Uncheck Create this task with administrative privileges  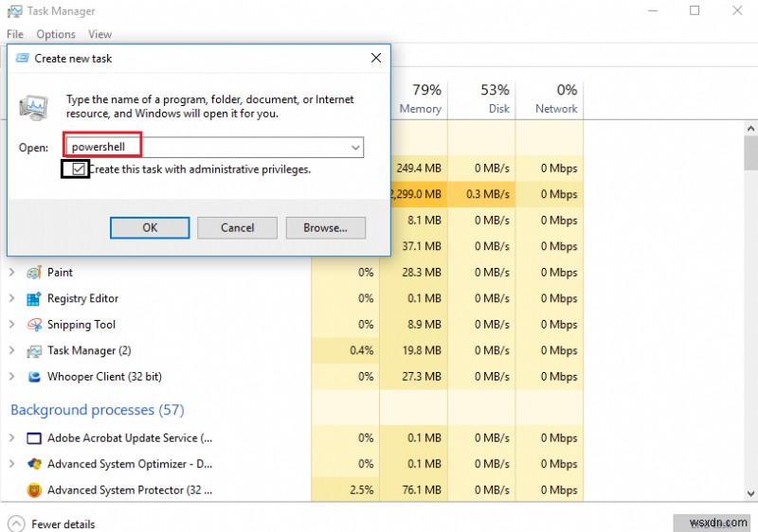coord(79,168)
